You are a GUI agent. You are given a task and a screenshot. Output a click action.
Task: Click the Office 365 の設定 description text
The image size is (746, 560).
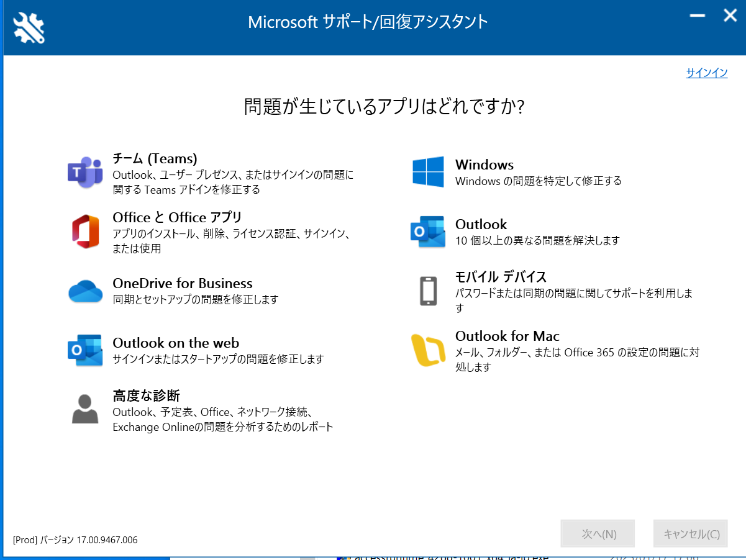pyautogui.click(x=578, y=359)
